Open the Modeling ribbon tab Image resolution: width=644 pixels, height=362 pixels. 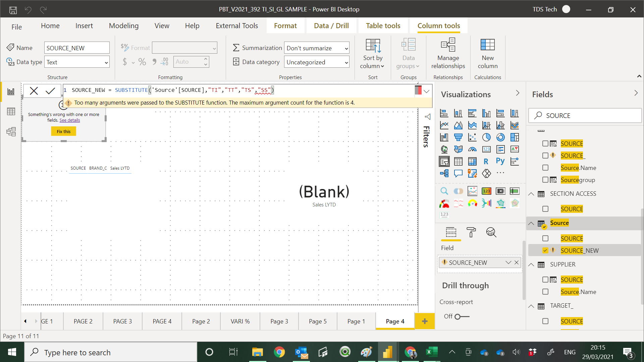(x=123, y=26)
